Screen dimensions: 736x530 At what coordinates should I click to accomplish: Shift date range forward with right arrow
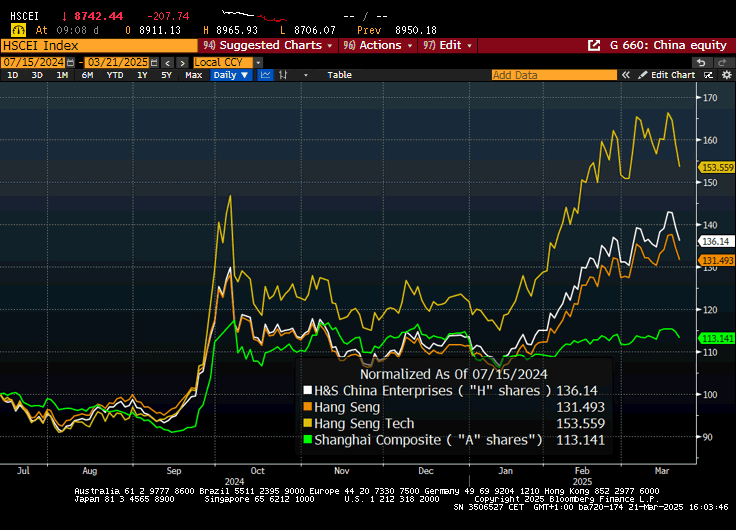[183, 62]
